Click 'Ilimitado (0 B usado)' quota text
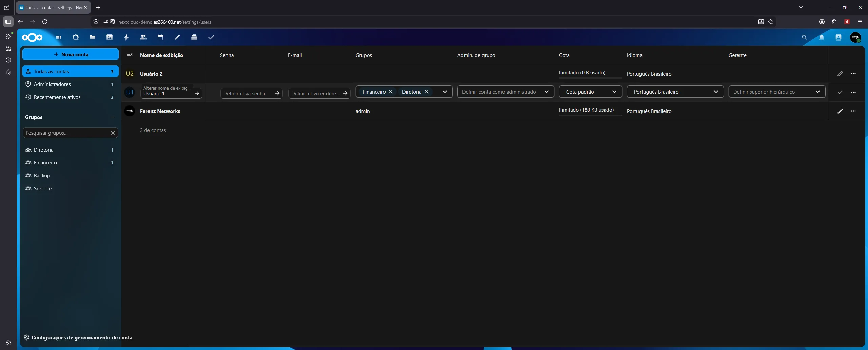This screenshot has width=868, height=350. point(582,72)
